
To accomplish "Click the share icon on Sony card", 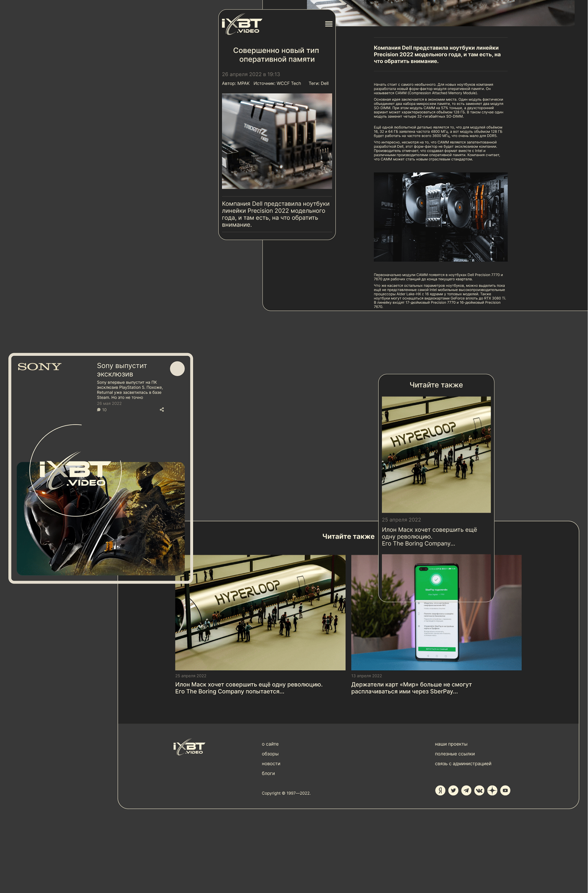I will click(x=162, y=409).
